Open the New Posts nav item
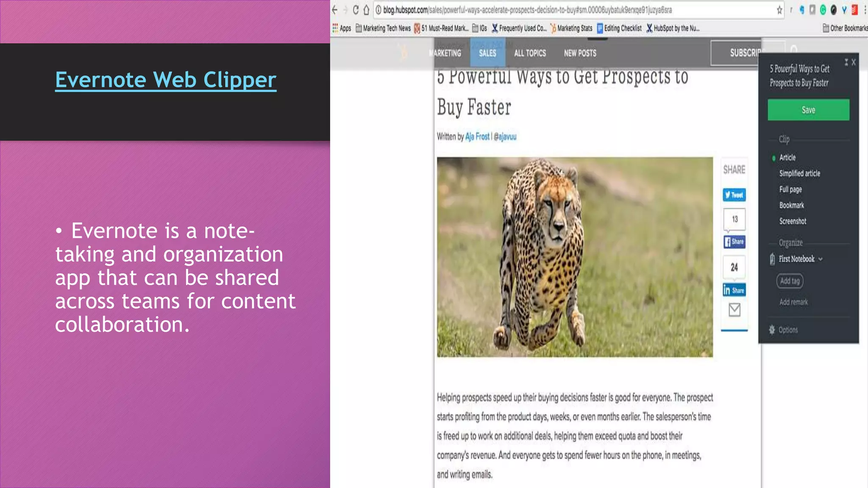868x488 pixels. (580, 53)
